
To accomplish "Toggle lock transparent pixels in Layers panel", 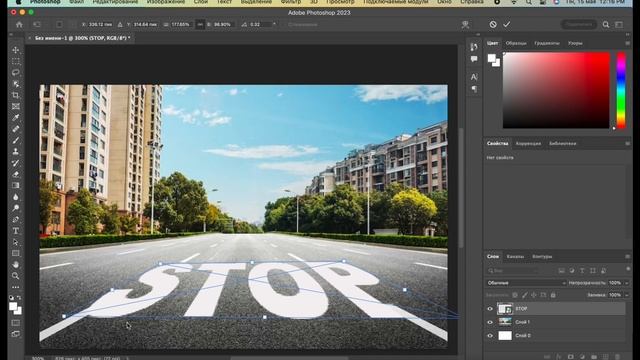I will (x=515, y=295).
